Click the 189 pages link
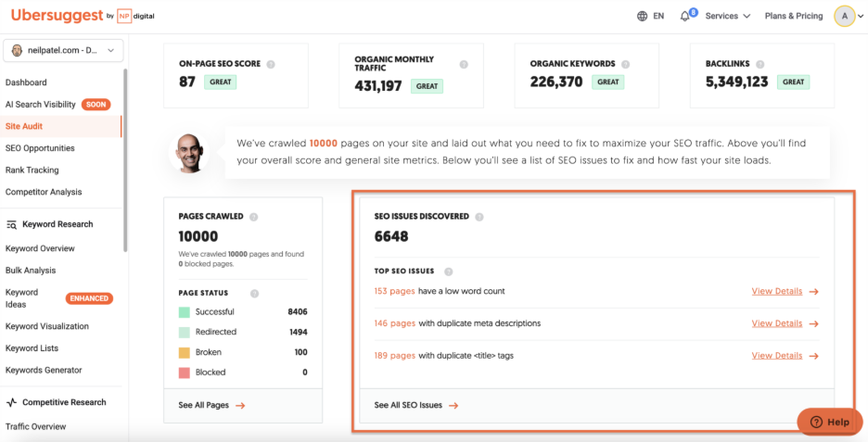 tap(395, 355)
